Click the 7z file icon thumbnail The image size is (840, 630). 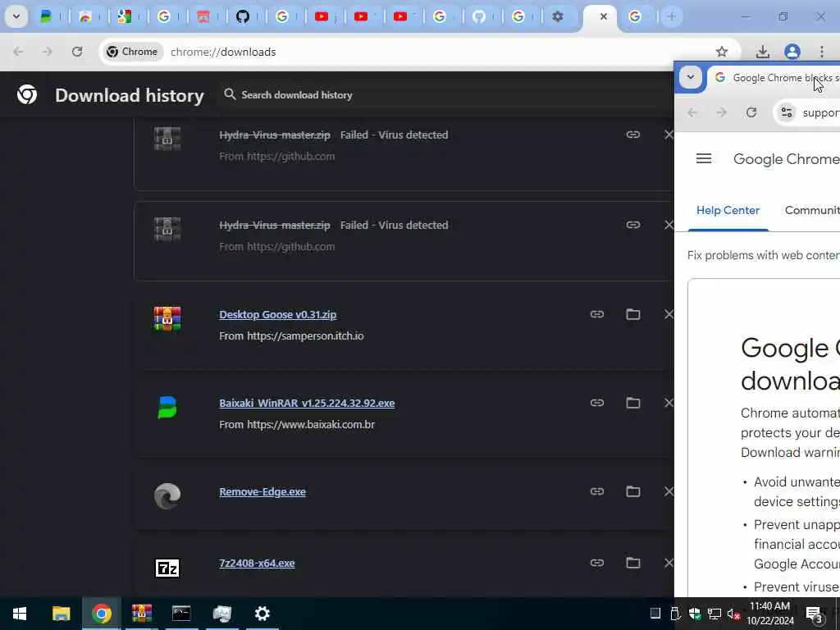tap(167, 568)
